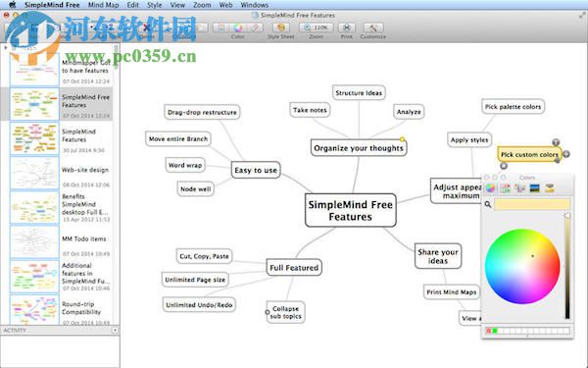Select the crayons tab in Colors panel
The height and width of the screenshot is (368, 588).
point(550,188)
